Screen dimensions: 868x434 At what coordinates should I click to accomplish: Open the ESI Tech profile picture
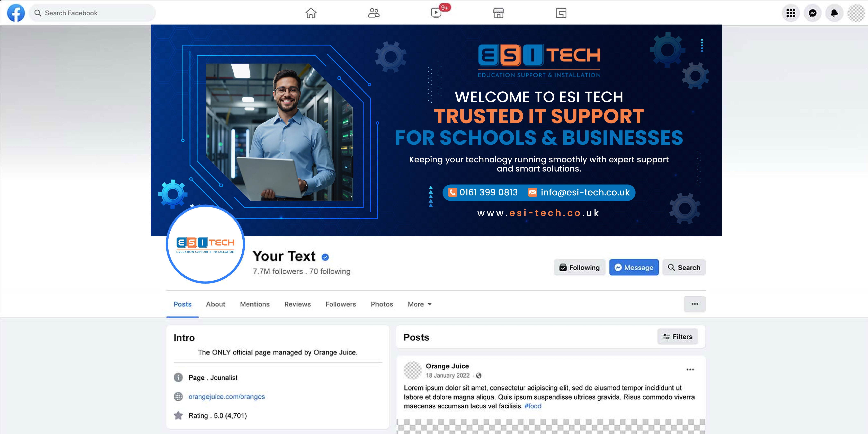point(205,244)
